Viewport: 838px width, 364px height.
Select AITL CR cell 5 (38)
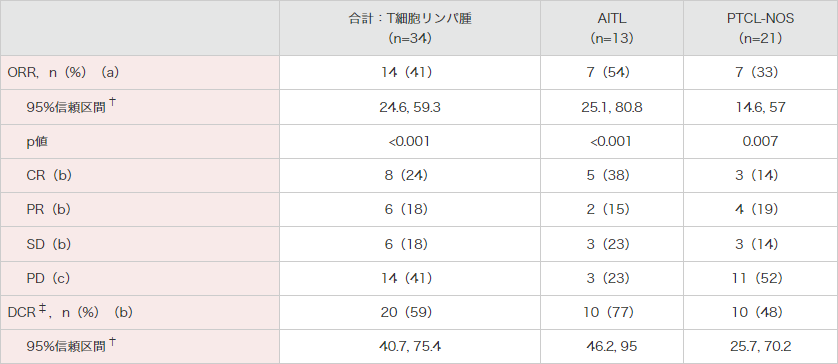point(611,175)
